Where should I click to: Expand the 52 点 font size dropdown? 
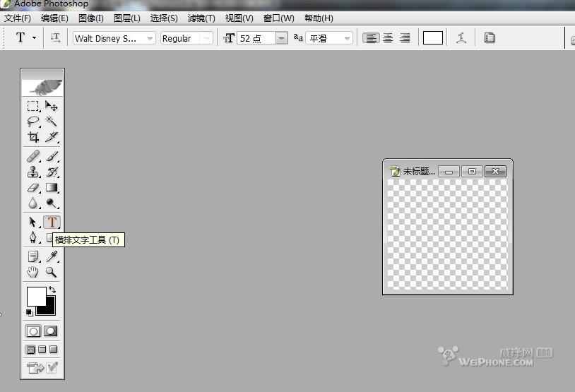coord(282,38)
